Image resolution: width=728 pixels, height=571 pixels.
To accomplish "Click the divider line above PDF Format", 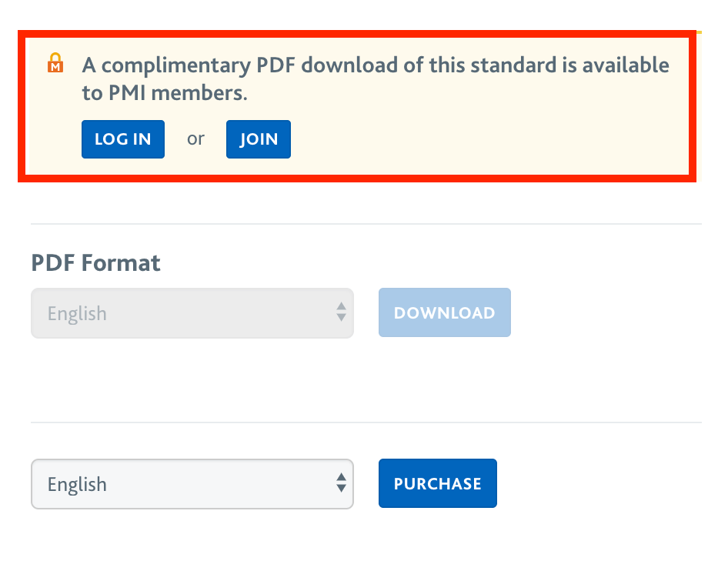I will coord(366,224).
